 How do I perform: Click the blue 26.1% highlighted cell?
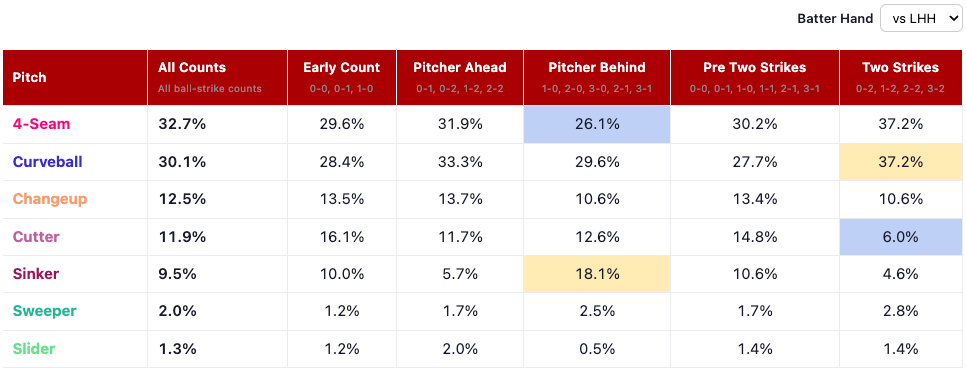tap(596, 124)
